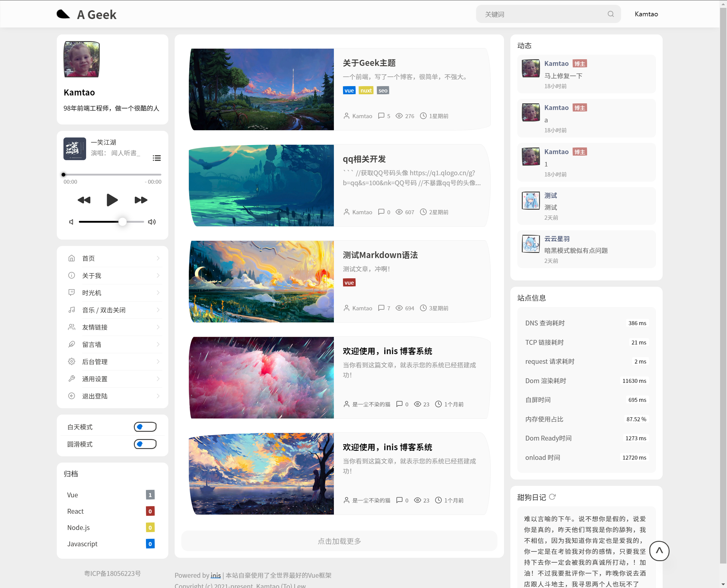The image size is (727, 588).
Task: Open the 友情链接 menu item
Action: coord(112,327)
